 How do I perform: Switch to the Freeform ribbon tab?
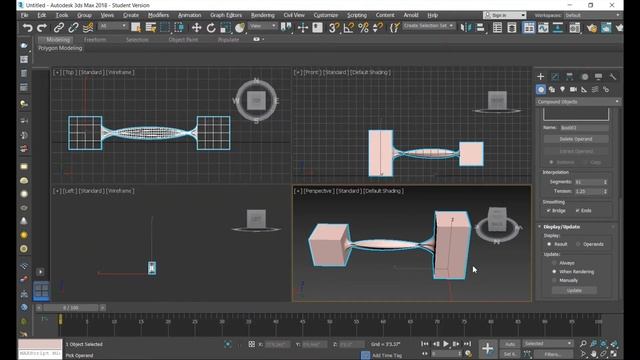click(95, 40)
